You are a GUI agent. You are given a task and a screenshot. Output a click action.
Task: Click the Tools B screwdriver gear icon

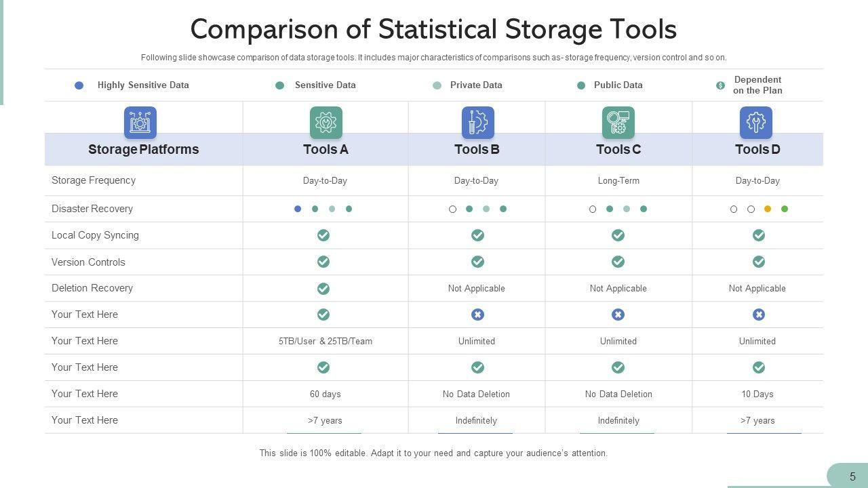[x=477, y=123]
